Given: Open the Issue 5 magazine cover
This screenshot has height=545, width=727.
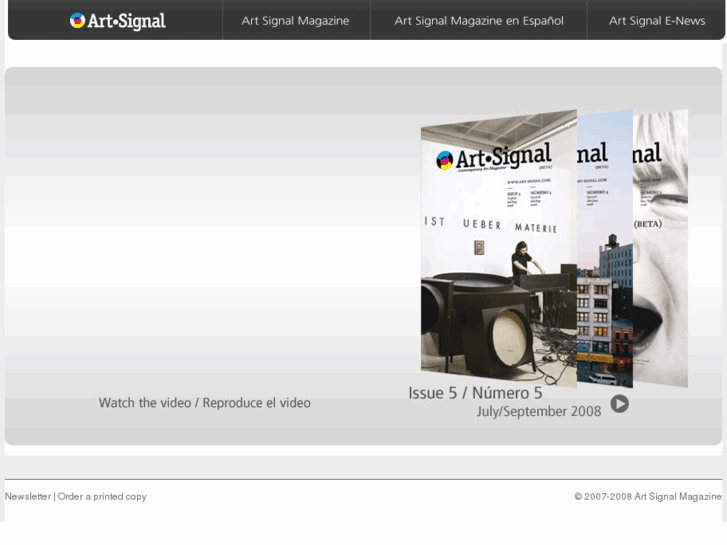Looking at the screenshot, I should [x=499, y=248].
